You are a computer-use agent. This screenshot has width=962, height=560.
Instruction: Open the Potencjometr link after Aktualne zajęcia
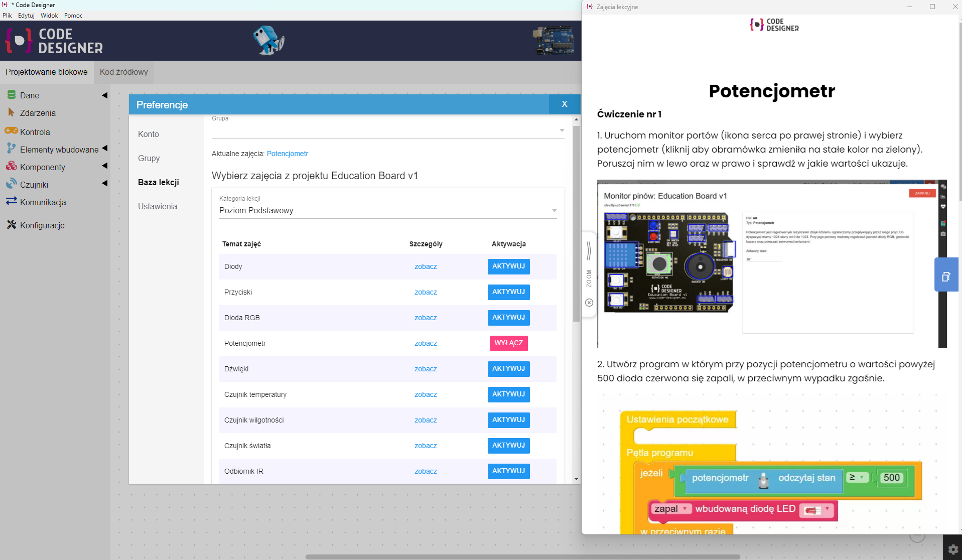287,154
